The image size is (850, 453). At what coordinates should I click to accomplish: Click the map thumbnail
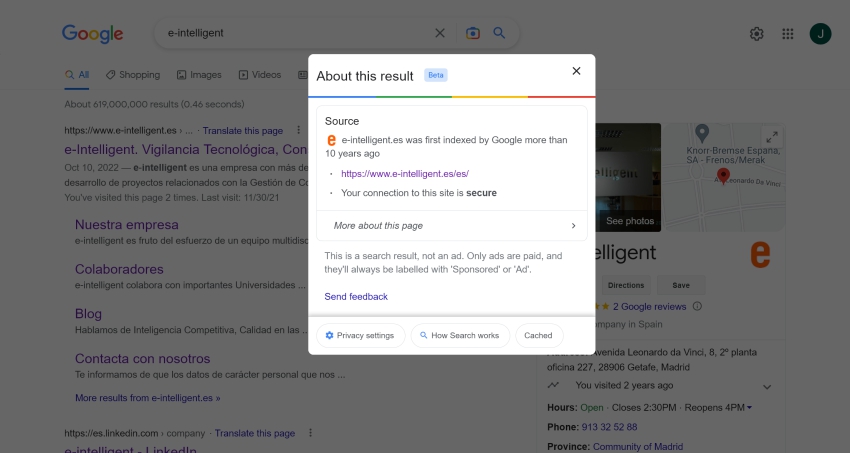[x=725, y=177]
